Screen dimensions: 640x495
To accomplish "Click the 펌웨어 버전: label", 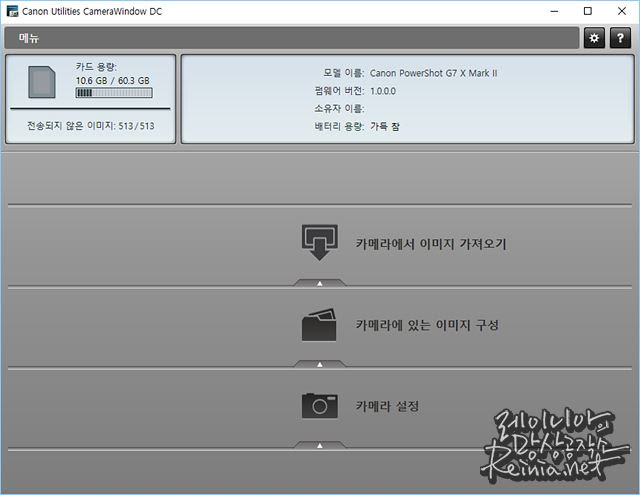I will [339, 91].
